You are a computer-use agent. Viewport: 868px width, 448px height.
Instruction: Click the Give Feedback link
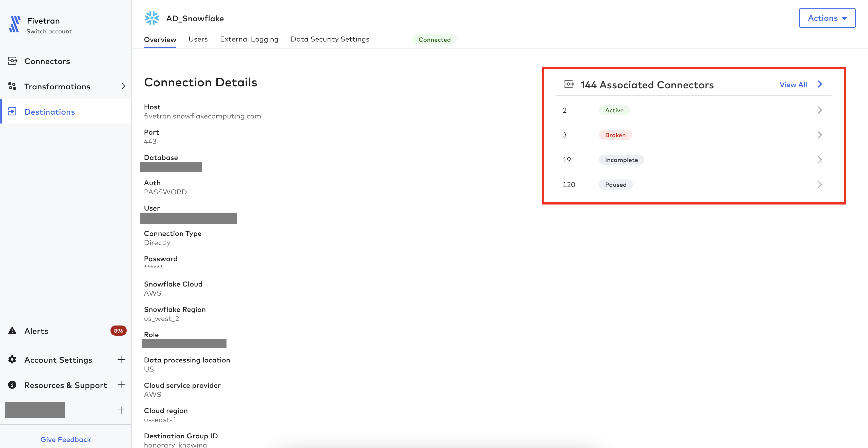65,439
